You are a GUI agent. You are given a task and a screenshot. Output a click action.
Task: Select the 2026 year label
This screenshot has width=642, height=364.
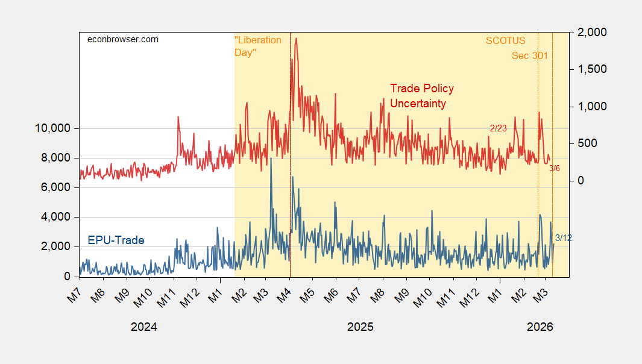[540, 327]
